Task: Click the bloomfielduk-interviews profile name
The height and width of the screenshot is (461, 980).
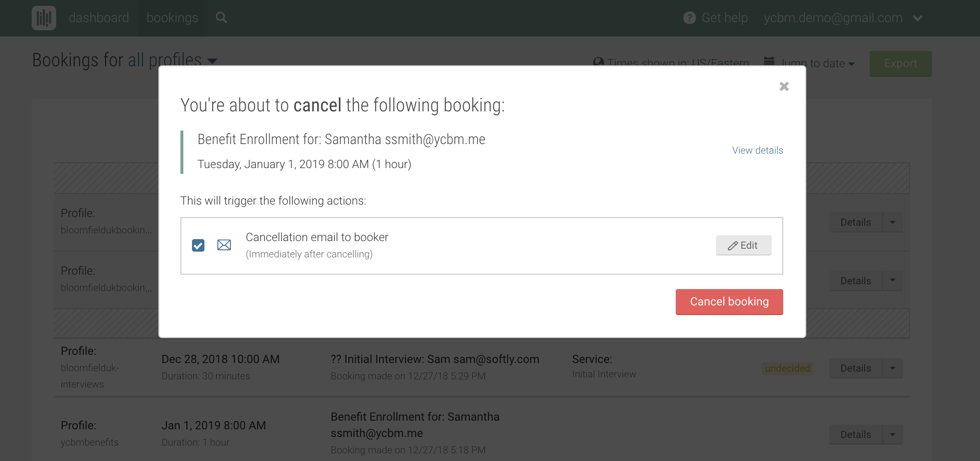Action: (90, 376)
